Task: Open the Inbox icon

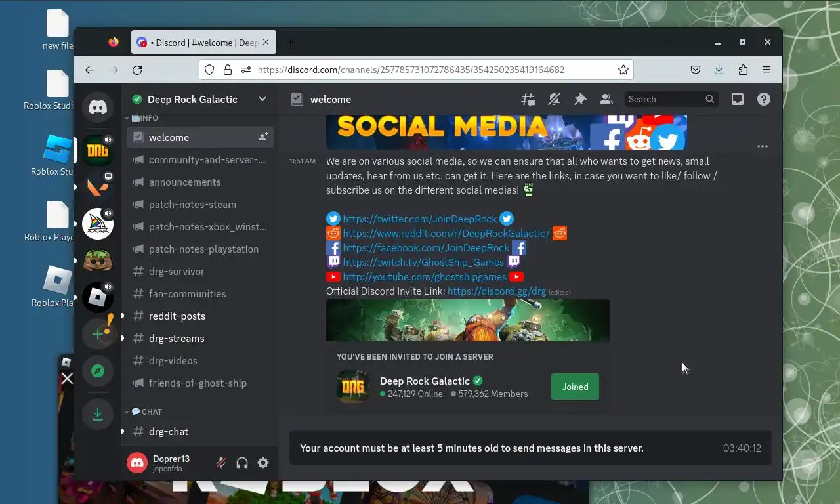Action: [738, 100]
